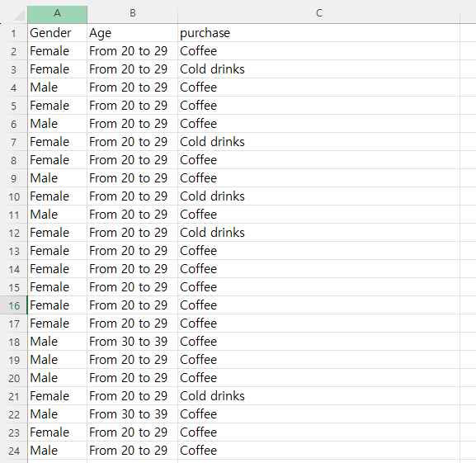The width and height of the screenshot is (476, 463).
Task: Click 'Coffee' in row 14
Action: pyautogui.click(x=198, y=269)
